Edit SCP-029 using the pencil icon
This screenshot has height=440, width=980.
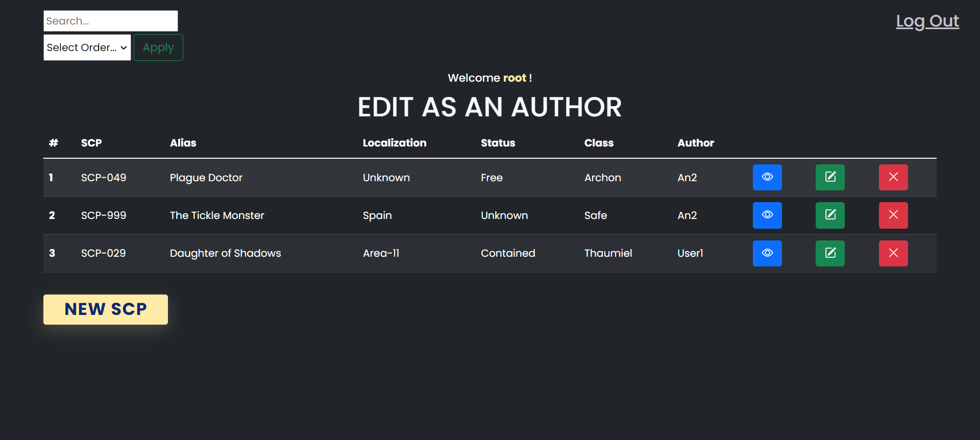(830, 253)
